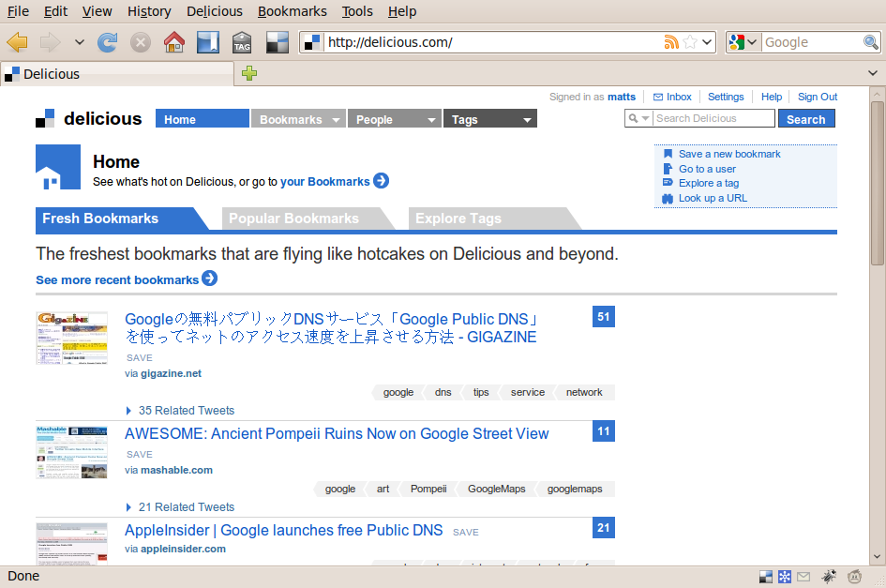The height and width of the screenshot is (588, 886).
Task: Expand the Bookmarks navigation dropdown
Action: (x=336, y=120)
